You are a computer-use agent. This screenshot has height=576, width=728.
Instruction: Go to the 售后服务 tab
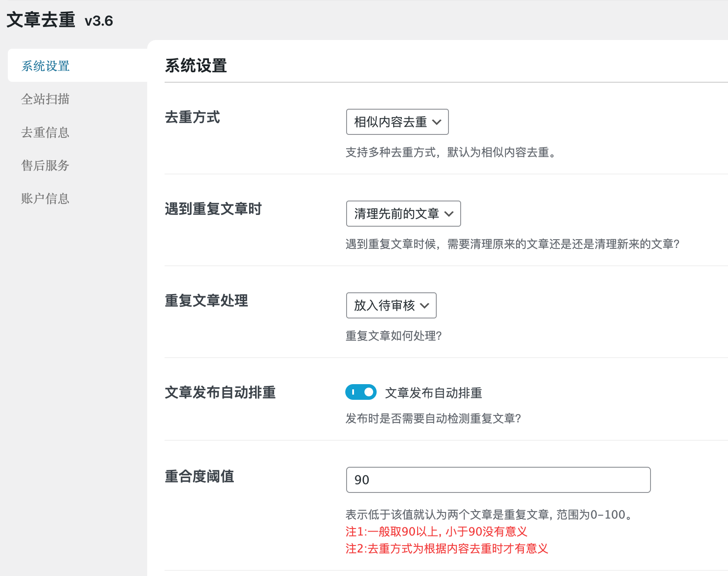tap(45, 165)
